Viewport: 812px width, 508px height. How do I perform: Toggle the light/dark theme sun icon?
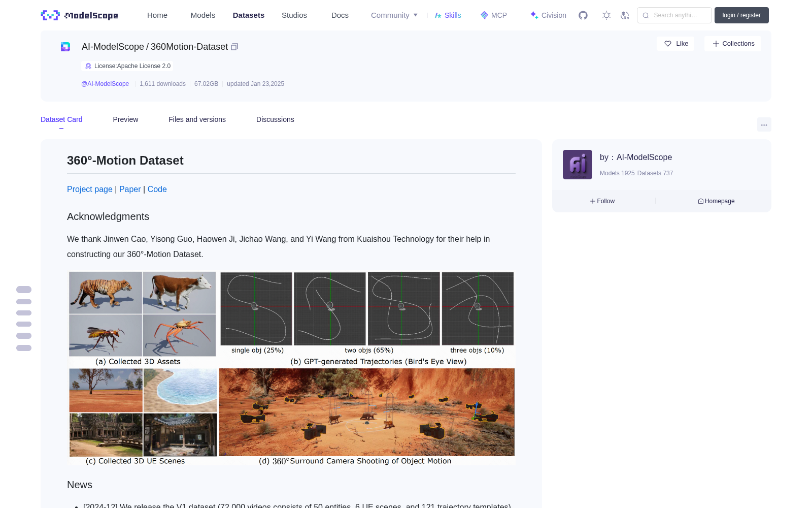pos(606,15)
